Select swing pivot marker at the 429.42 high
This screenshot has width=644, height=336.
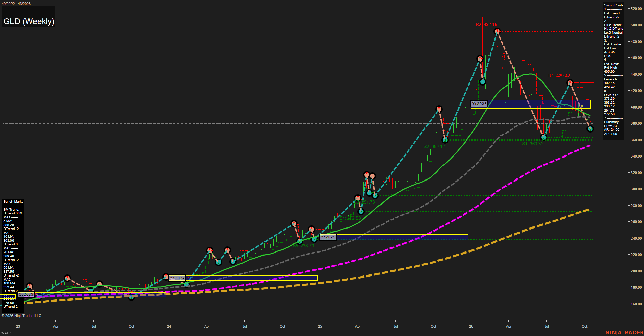[x=570, y=82]
